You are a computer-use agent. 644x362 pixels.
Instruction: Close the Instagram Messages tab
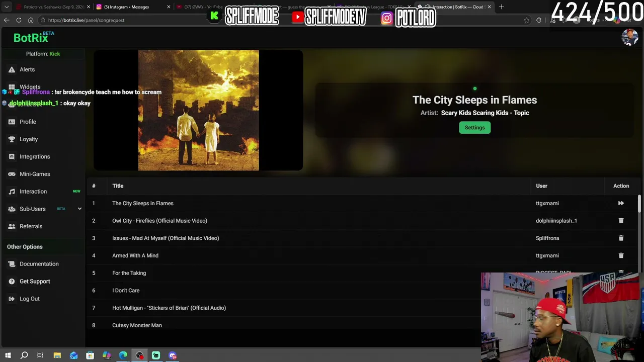(x=169, y=7)
